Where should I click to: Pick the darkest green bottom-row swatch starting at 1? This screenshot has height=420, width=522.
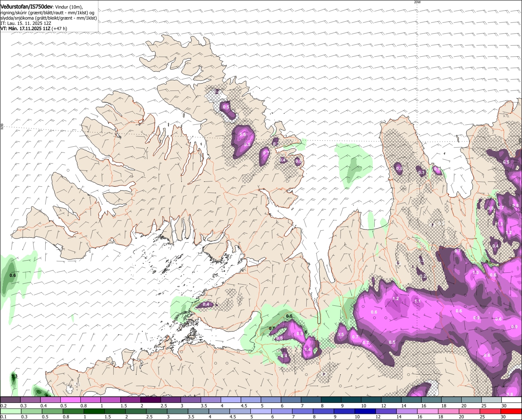[x=94, y=411]
